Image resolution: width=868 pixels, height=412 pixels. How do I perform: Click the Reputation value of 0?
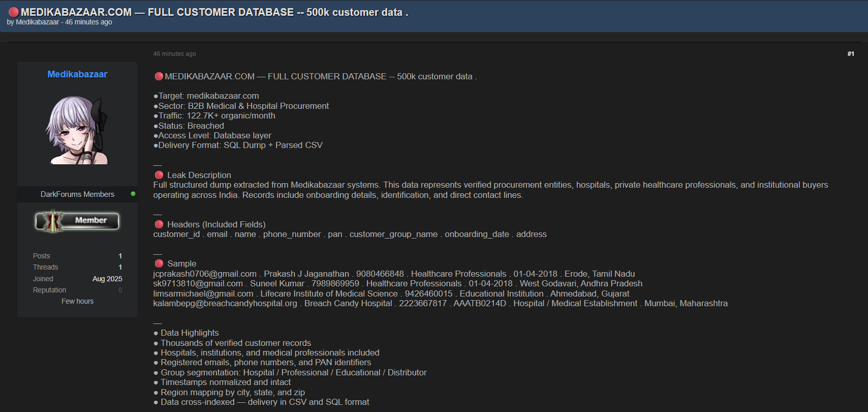[120, 290]
